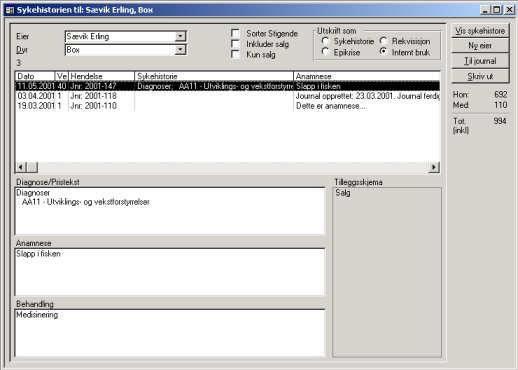Enable the Sorter Stigende checkbox
Image resolution: width=518 pixels, height=370 pixels.
click(x=235, y=33)
